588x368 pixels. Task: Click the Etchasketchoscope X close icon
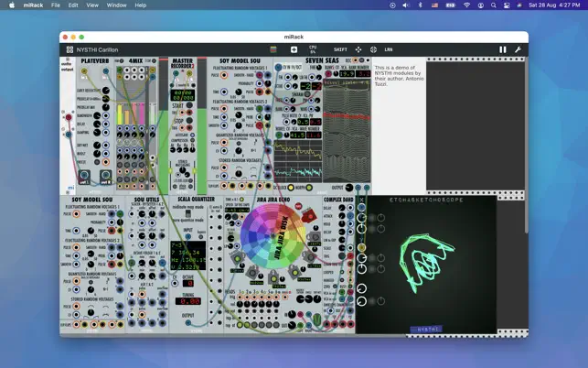[361, 200]
